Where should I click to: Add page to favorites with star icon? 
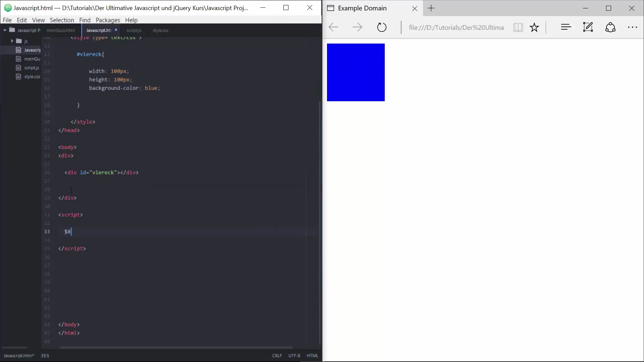tap(534, 27)
